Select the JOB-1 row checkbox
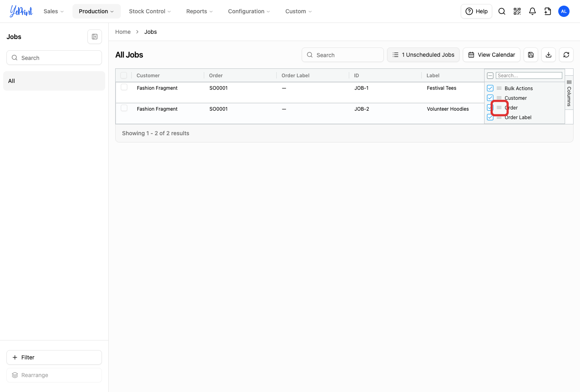580x392 pixels. point(124,87)
